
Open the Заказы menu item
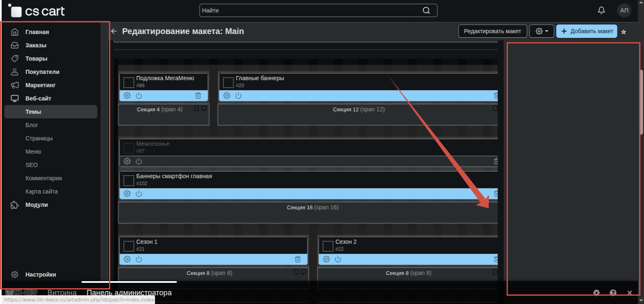point(36,45)
